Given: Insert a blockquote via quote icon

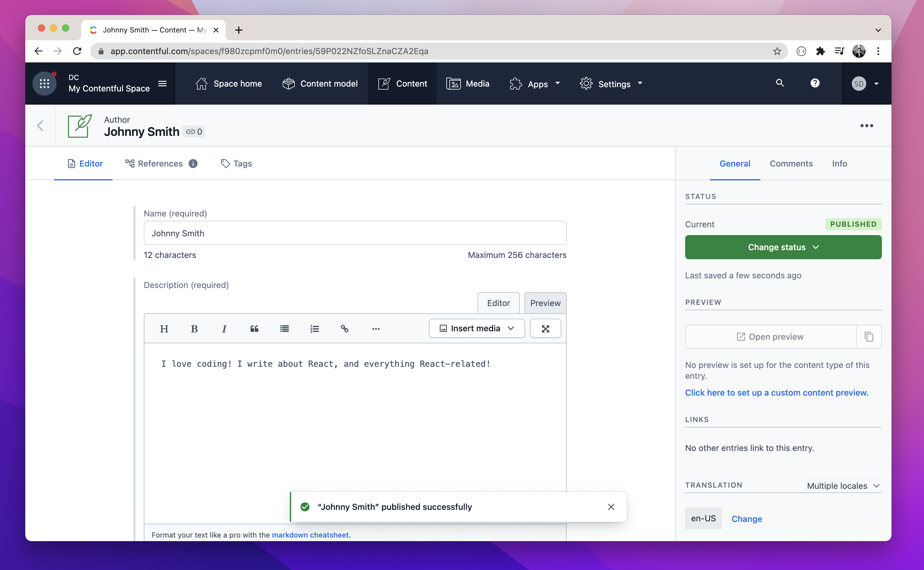Looking at the screenshot, I should click(254, 328).
